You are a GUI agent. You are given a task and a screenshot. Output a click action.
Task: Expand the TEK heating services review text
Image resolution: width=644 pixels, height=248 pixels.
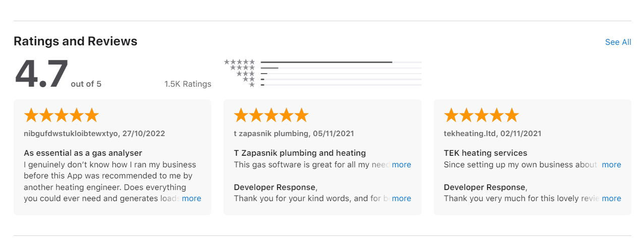coord(611,165)
